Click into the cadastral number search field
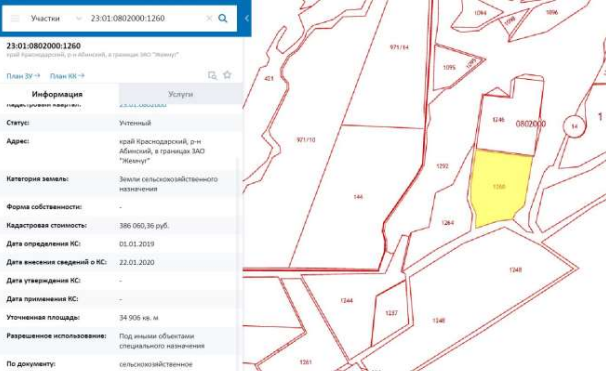Viewport: 606px width, 371px height. point(145,18)
